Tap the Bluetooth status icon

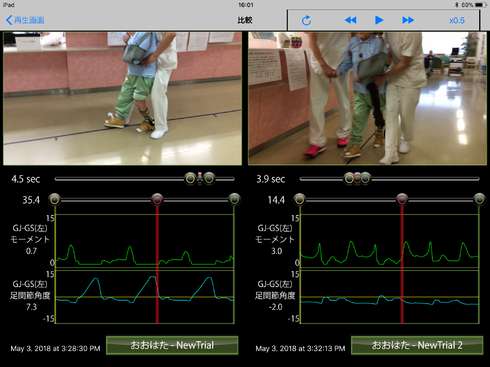(x=457, y=5)
